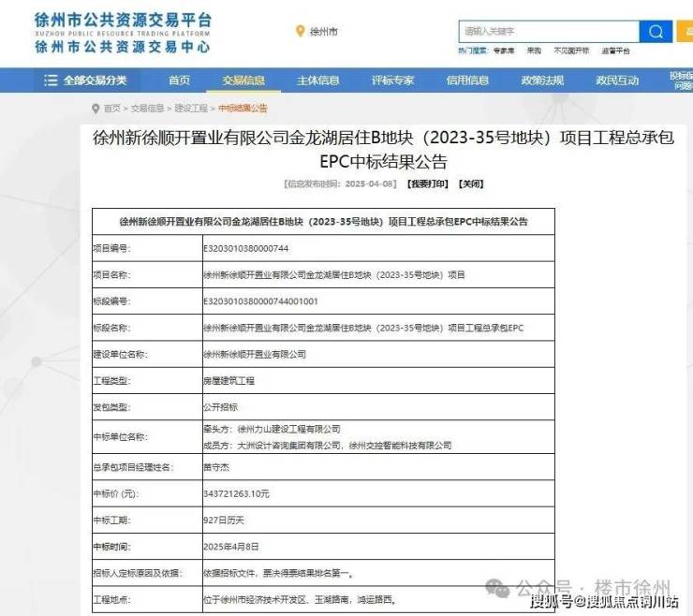Click the 信息发布时间 2025-04-08 text
Viewport: 693px width, 616px height.
pyautogui.click(x=340, y=183)
